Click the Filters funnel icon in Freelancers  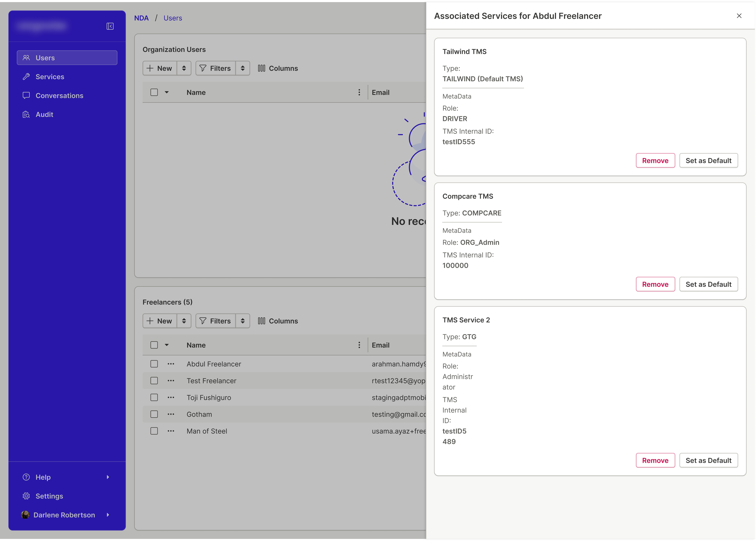[203, 321]
